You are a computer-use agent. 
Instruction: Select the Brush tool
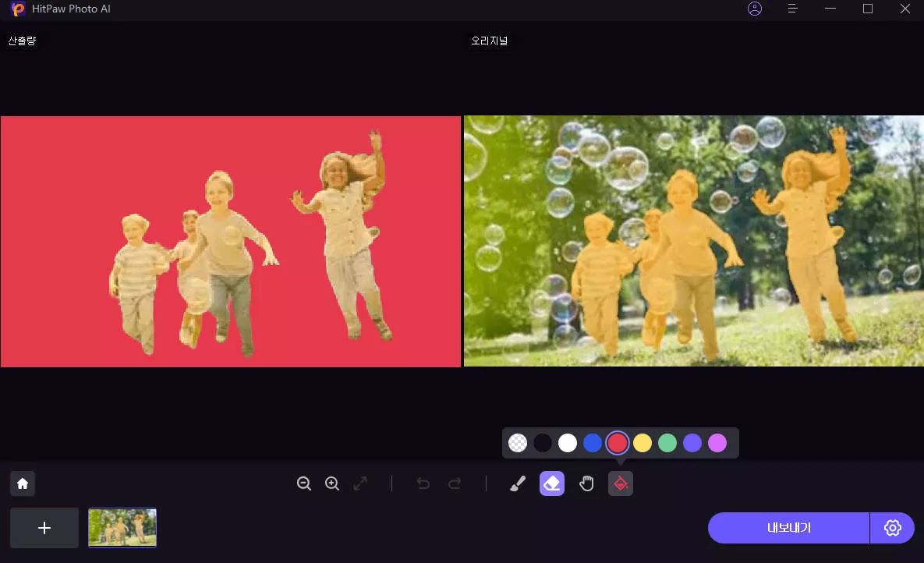coord(518,483)
